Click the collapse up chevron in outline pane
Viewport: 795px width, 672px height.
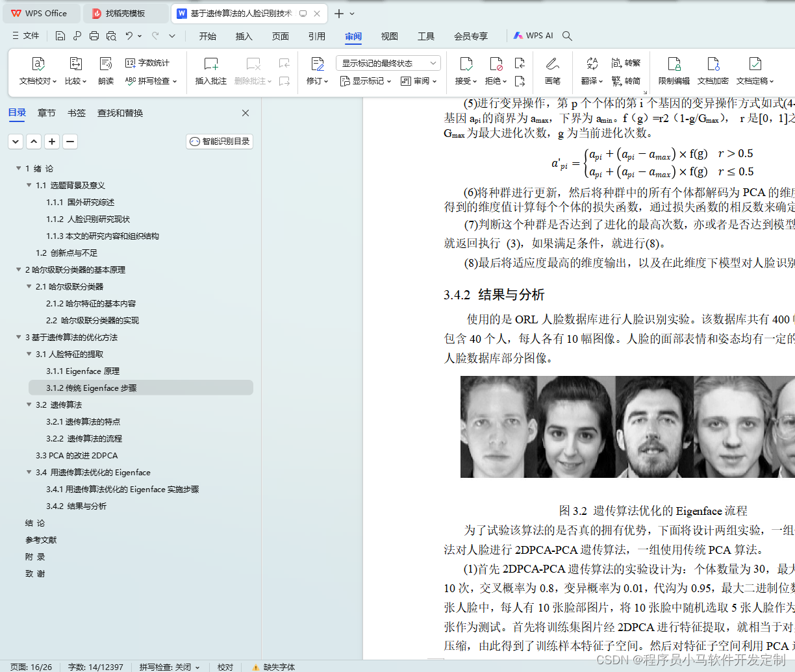(34, 141)
